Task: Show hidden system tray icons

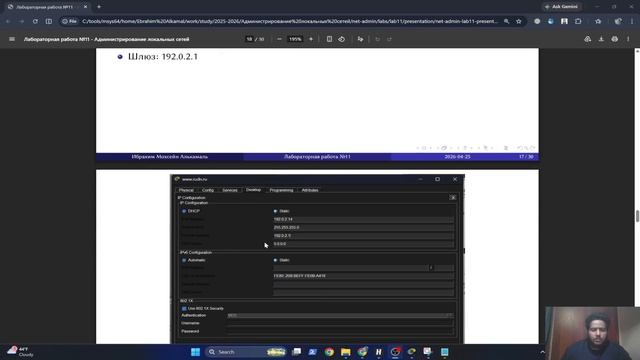Action: 542,352
